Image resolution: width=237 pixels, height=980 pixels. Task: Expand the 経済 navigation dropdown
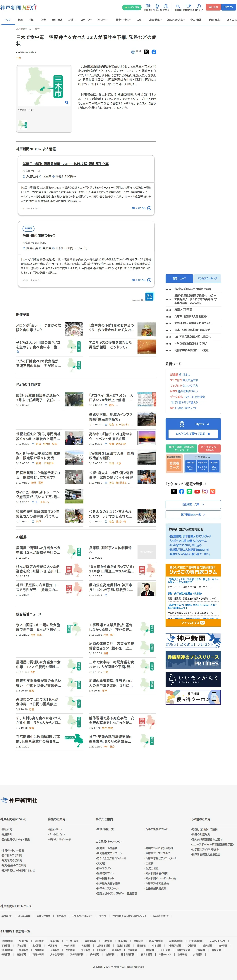tap(71, 20)
